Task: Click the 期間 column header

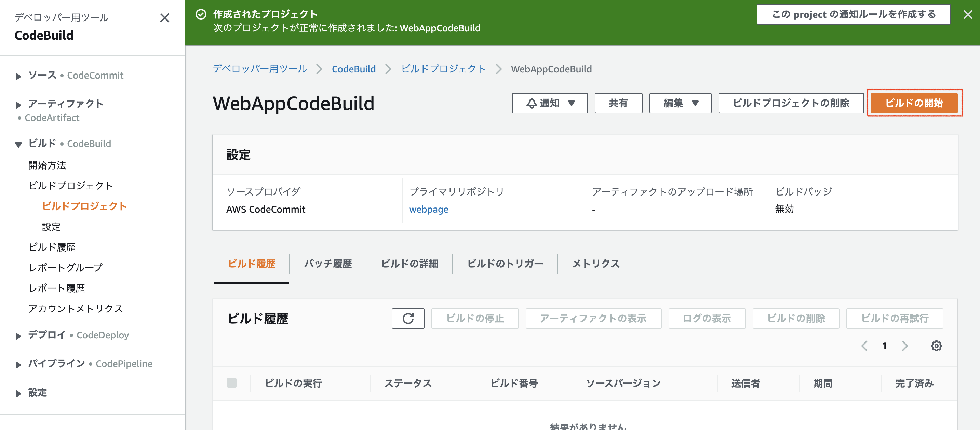Action: 823,383
